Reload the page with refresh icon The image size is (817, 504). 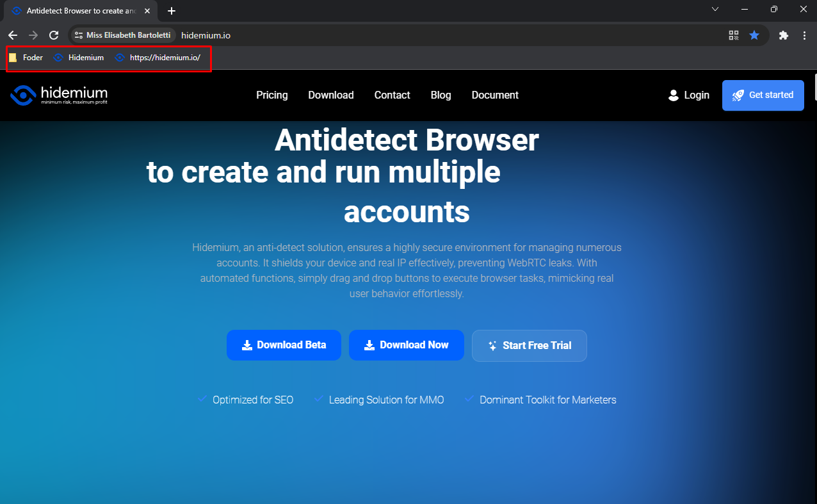(x=54, y=35)
